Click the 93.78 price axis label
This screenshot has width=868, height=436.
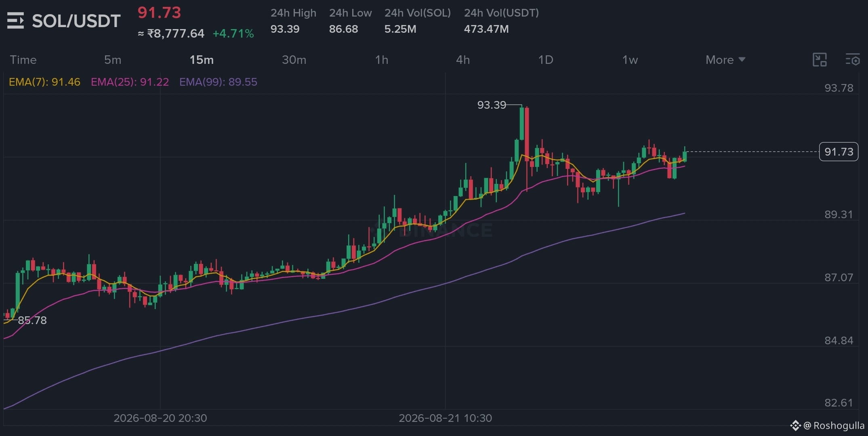(x=839, y=88)
